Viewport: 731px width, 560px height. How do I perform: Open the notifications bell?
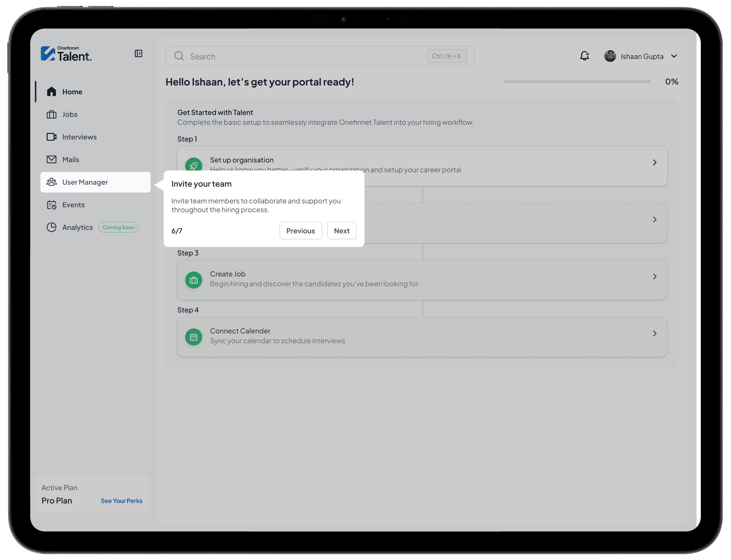click(x=584, y=56)
